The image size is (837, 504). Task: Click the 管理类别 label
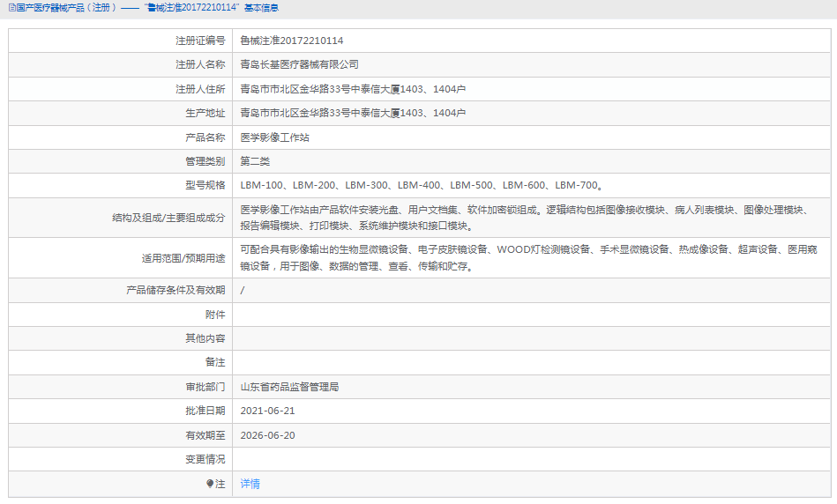(x=205, y=161)
